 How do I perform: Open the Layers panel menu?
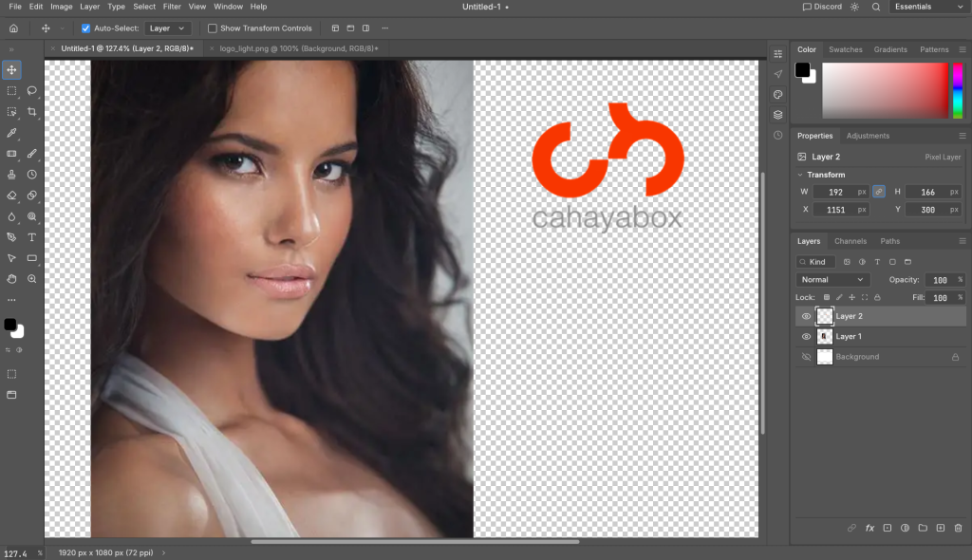tap(963, 241)
